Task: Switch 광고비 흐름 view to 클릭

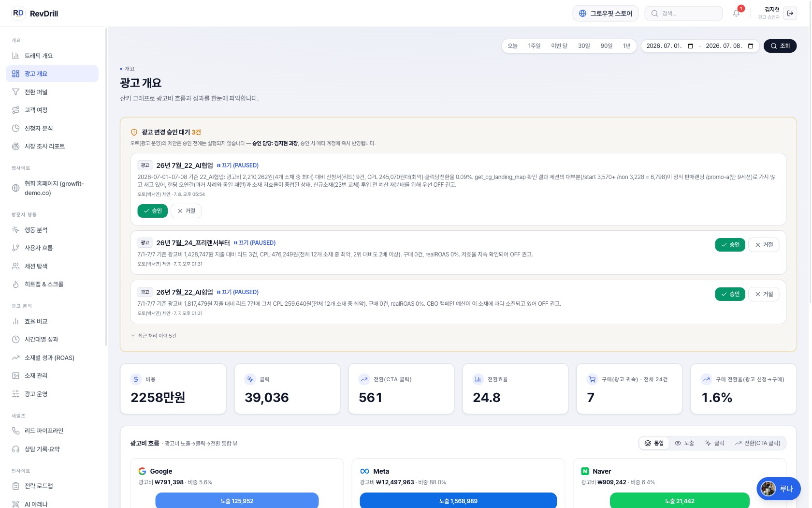Action: (x=714, y=443)
